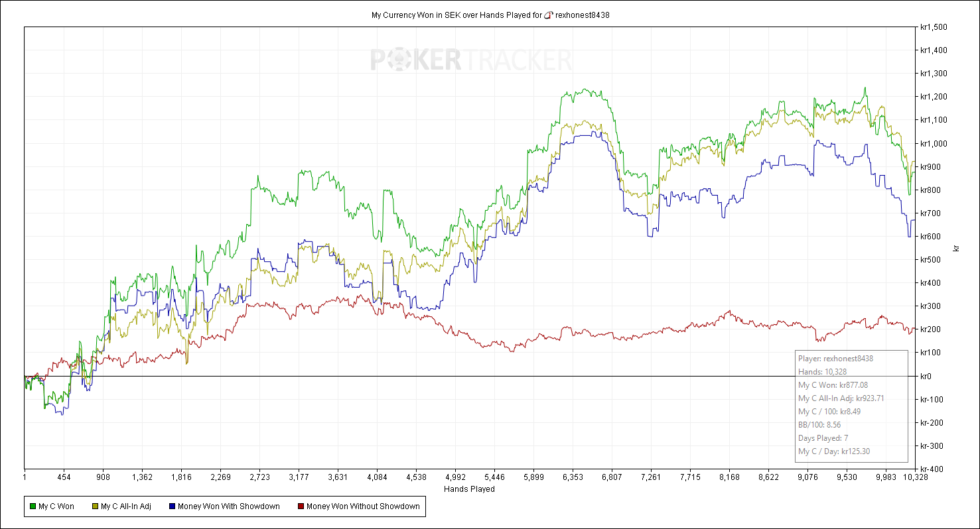Toggle the My C Won legend label

point(56,506)
